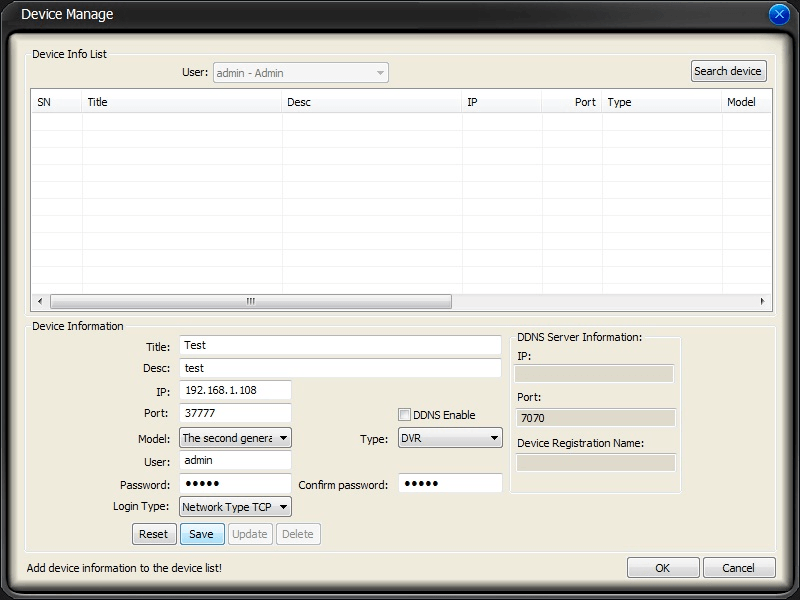Click the Save button
Image resolution: width=800 pixels, height=600 pixels.
(x=201, y=534)
